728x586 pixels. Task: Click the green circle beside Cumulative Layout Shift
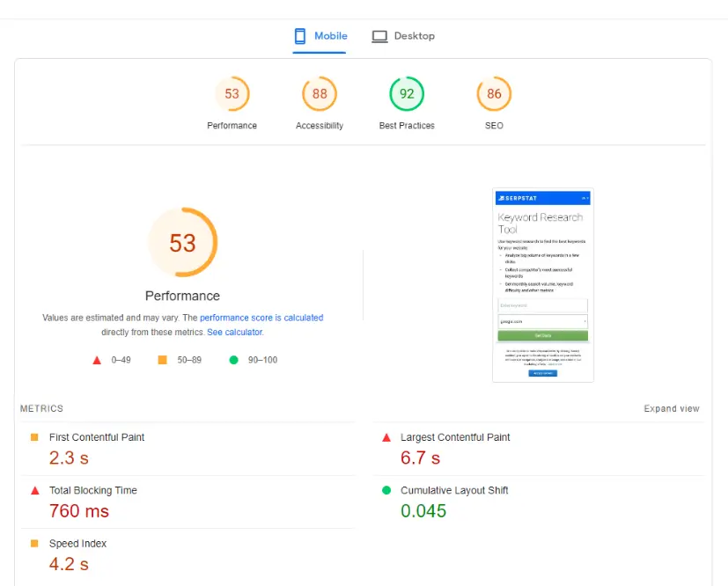(386, 490)
